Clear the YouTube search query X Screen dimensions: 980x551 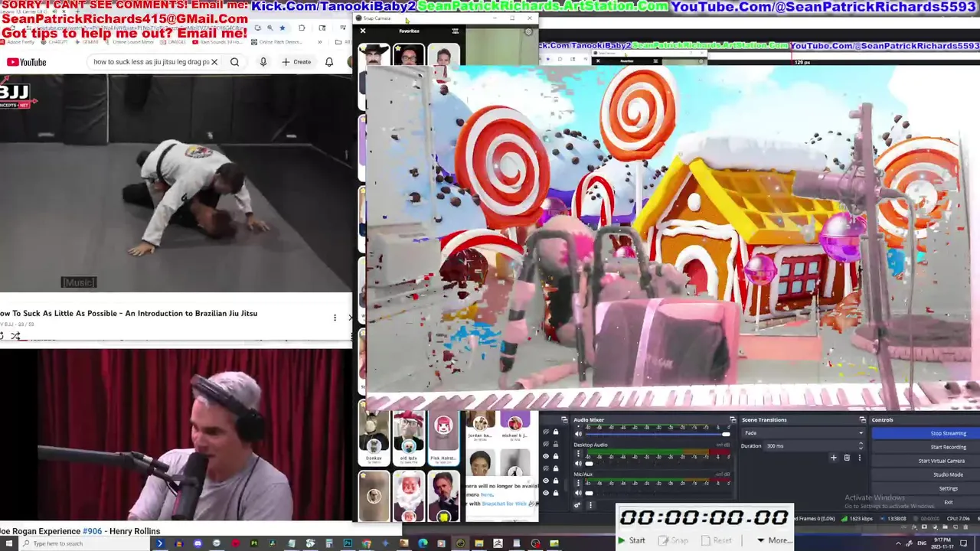pos(214,62)
